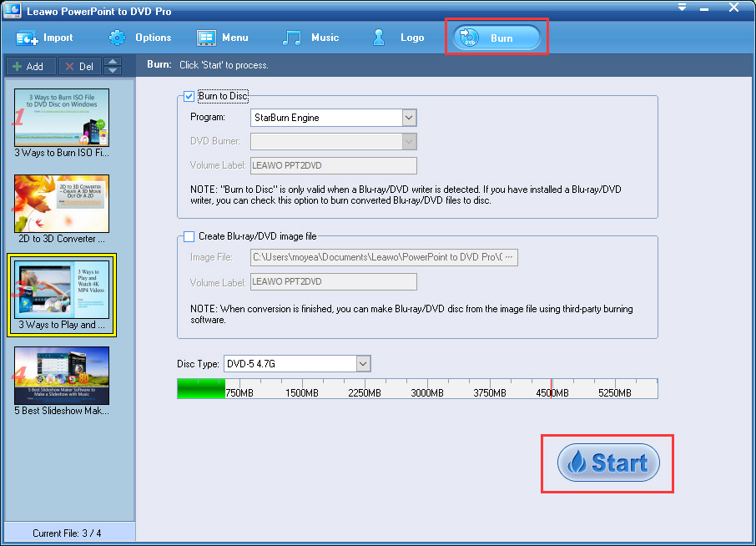Open the Import tab
Image resolution: width=756 pixels, height=546 pixels.
45,38
